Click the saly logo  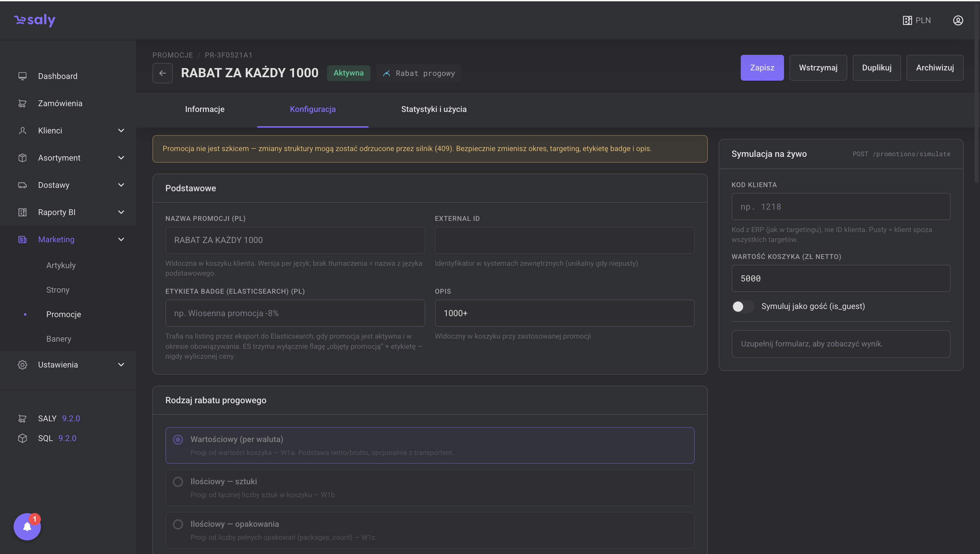(x=35, y=20)
